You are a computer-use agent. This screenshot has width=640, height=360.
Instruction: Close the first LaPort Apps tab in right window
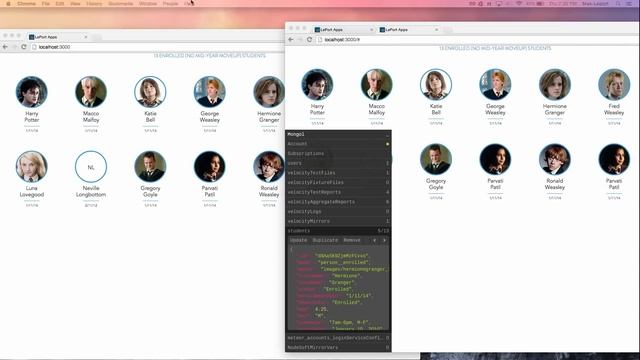[371, 30]
